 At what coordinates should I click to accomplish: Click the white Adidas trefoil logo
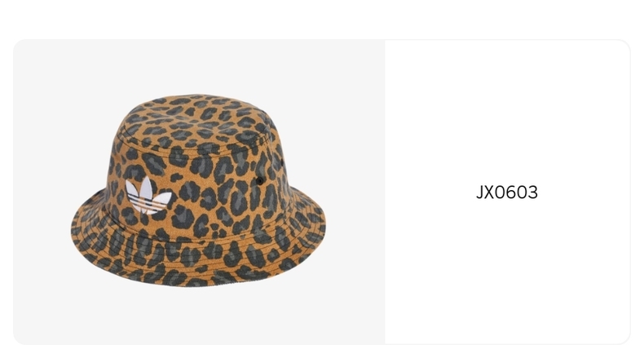[148, 196]
